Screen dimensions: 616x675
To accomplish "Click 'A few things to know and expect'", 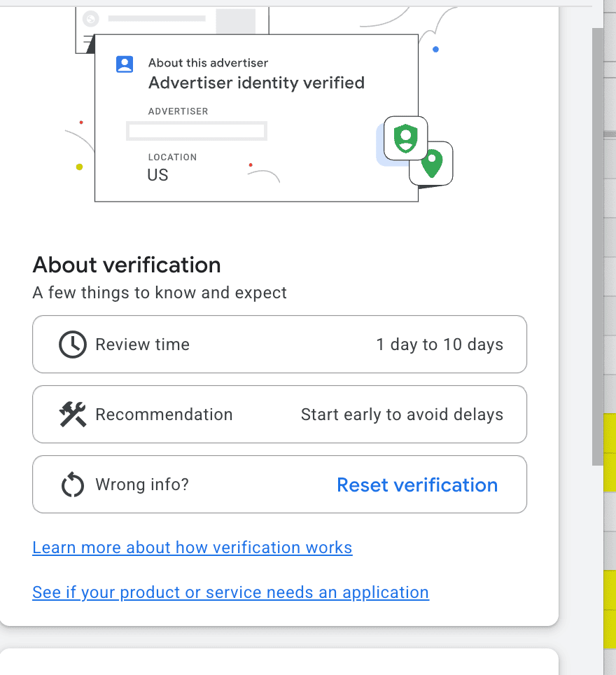I will tap(160, 293).
